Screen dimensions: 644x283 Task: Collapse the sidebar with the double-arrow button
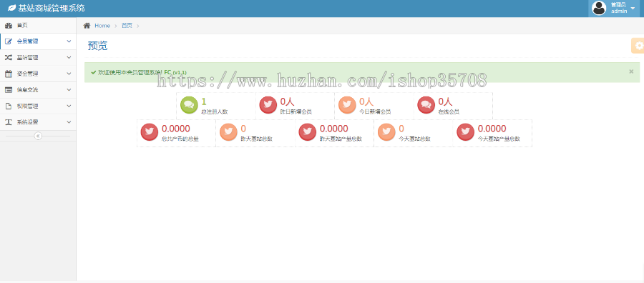click(x=38, y=136)
